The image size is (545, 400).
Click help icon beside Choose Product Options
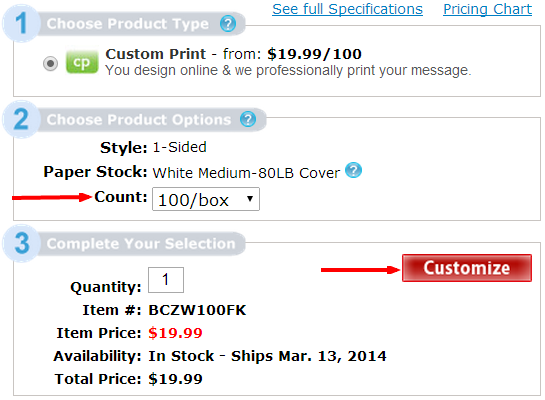pyautogui.click(x=248, y=120)
